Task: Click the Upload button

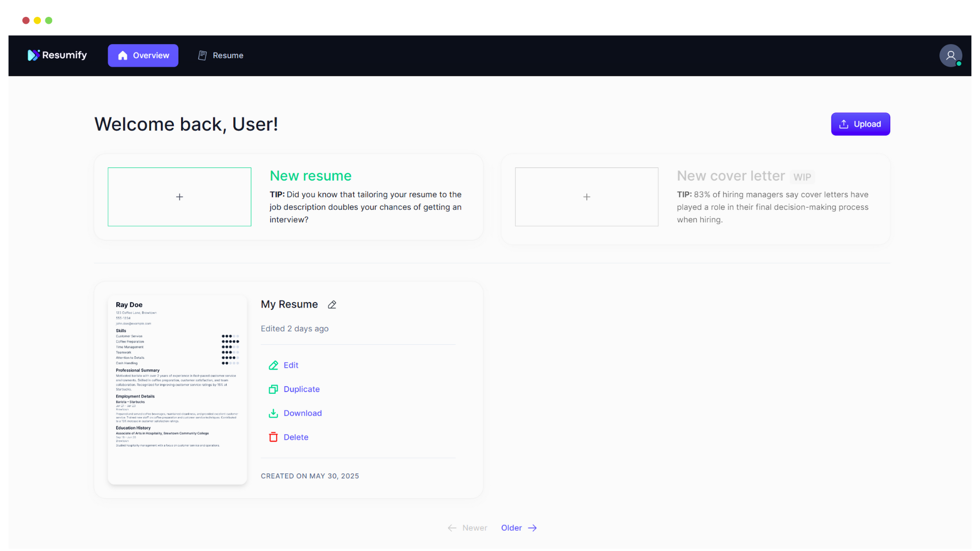Action: (x=861, y=124)
